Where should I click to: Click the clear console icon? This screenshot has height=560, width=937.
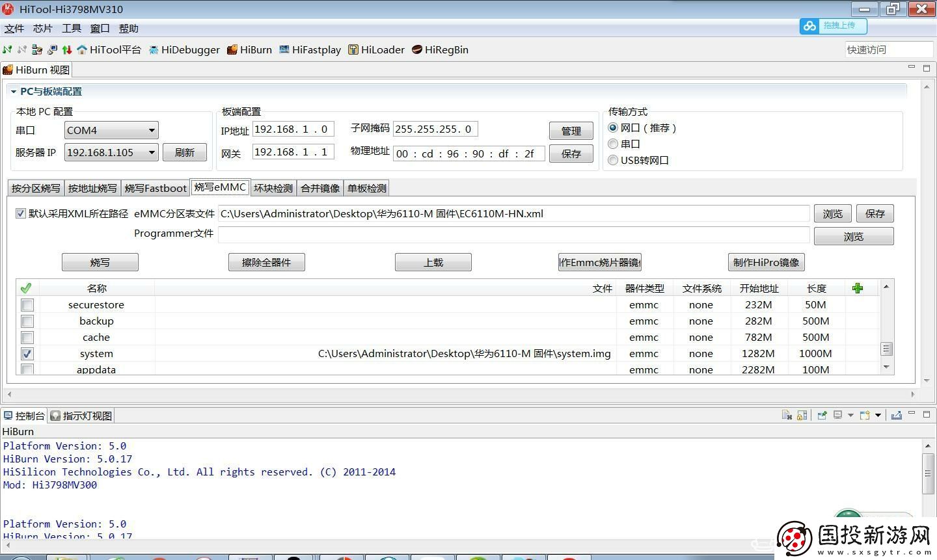pyautogui.click(x=787, y=415)
